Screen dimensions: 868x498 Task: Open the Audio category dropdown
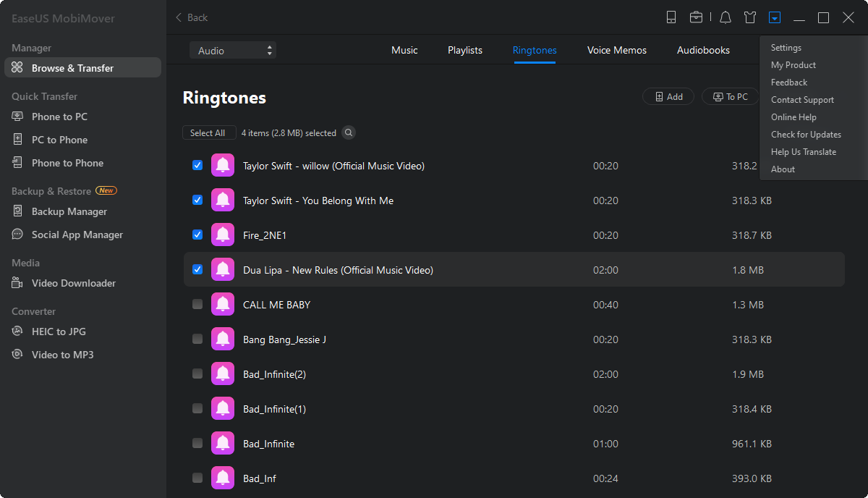click(x=231, y=50)
